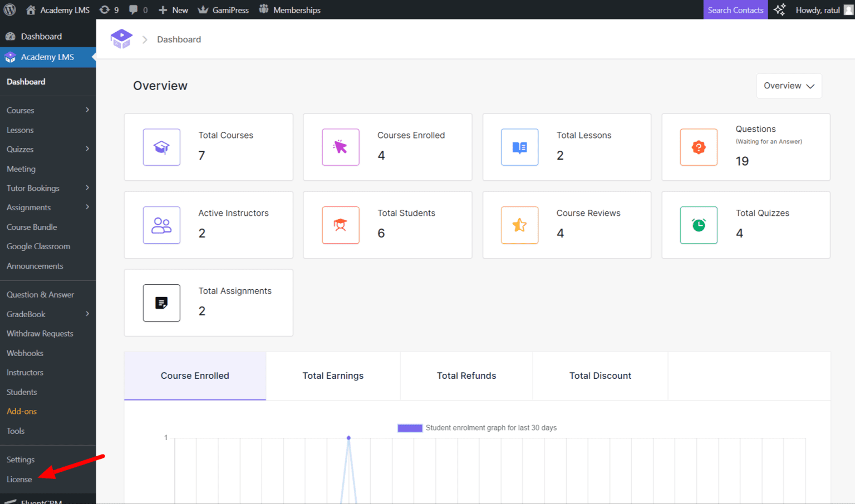Select the Total Refunds tab

[x=466, y=375]
